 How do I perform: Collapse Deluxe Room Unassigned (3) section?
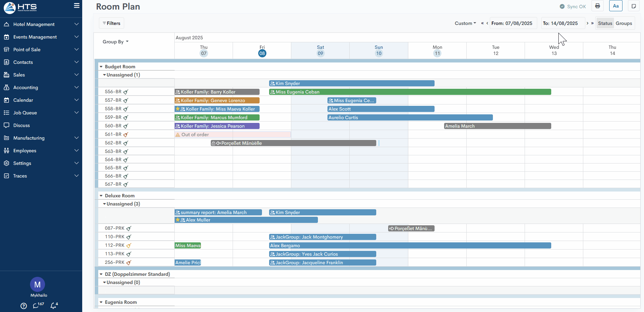[x=104, y=204]
